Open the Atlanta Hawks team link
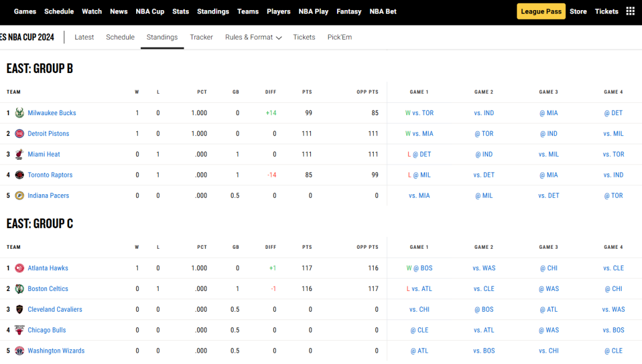Viewport: 642px width, 364px height. click(48, 268)
